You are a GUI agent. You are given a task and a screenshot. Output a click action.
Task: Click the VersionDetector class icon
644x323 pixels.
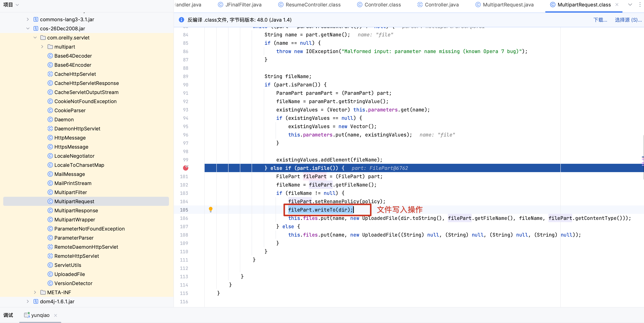tap(50, 283)
